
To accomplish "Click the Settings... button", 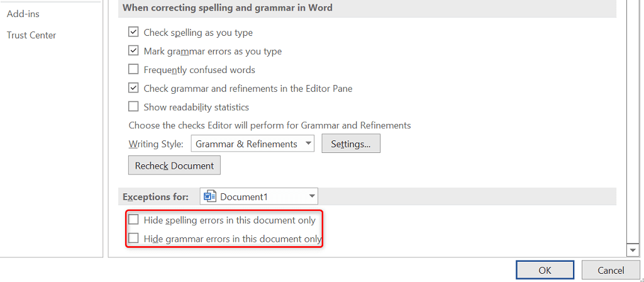I will click(351, 144).
